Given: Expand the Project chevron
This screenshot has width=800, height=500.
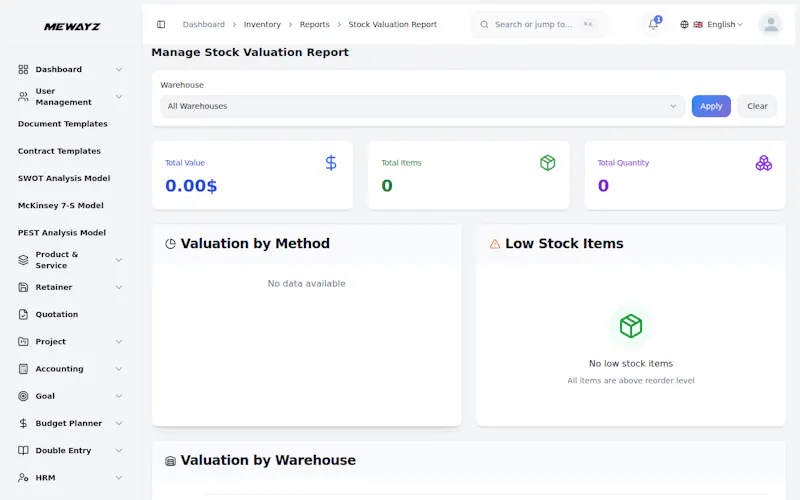Looking at the screenshot, I should 118,341.
